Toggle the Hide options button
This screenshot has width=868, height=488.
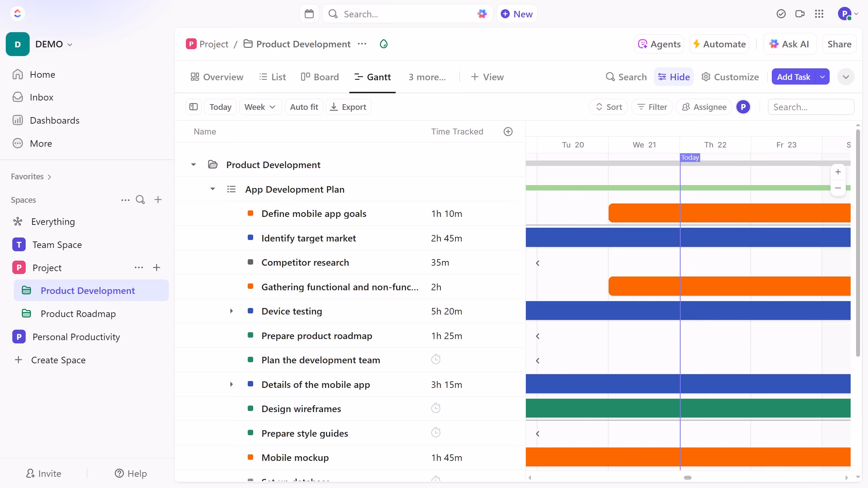coord(674,77)
